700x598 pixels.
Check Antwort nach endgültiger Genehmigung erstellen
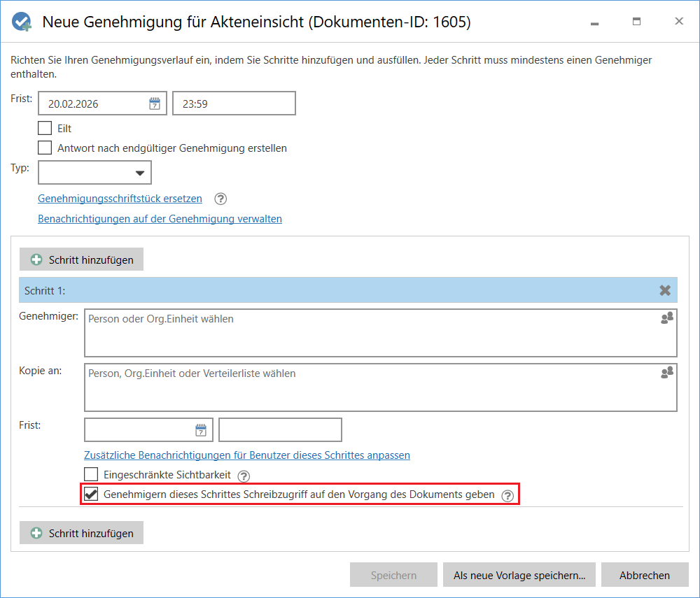point(45,148)
